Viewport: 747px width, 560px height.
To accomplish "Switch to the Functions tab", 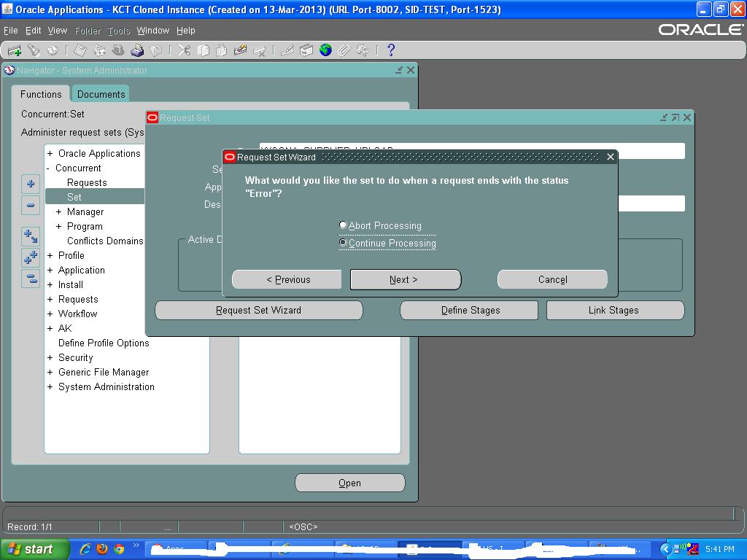I will [x=41, y=94].
